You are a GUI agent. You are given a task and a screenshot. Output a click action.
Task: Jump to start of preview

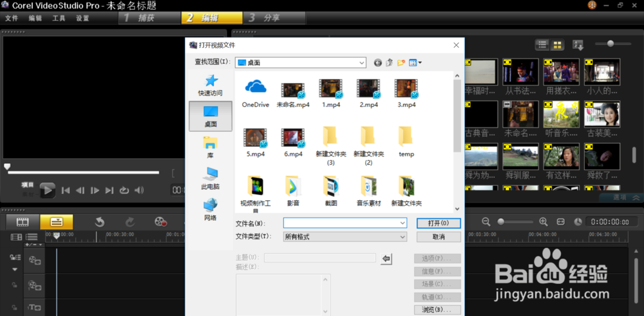(x=65, y=190)
